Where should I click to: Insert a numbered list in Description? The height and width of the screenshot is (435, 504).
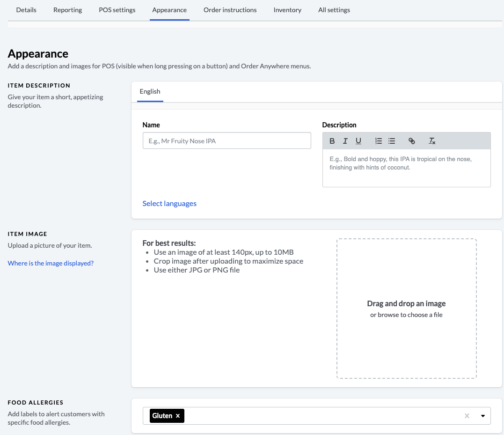click(379, 141)
